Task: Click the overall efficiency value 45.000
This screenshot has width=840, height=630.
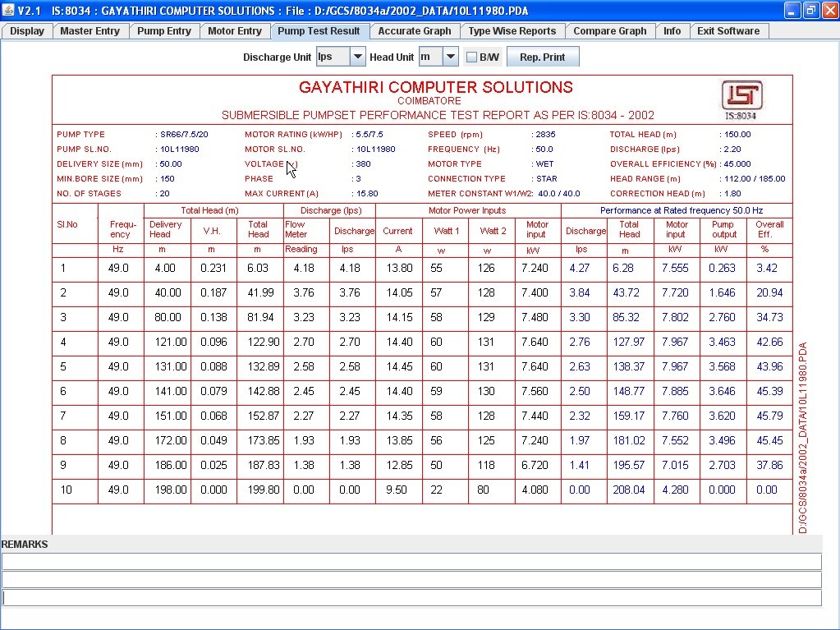Action: 737,164
